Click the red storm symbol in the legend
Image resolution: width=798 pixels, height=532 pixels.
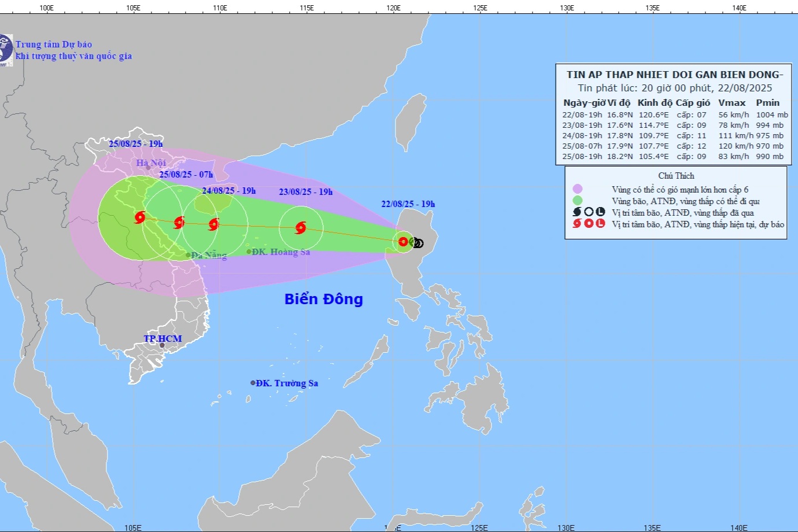(577, 224)
